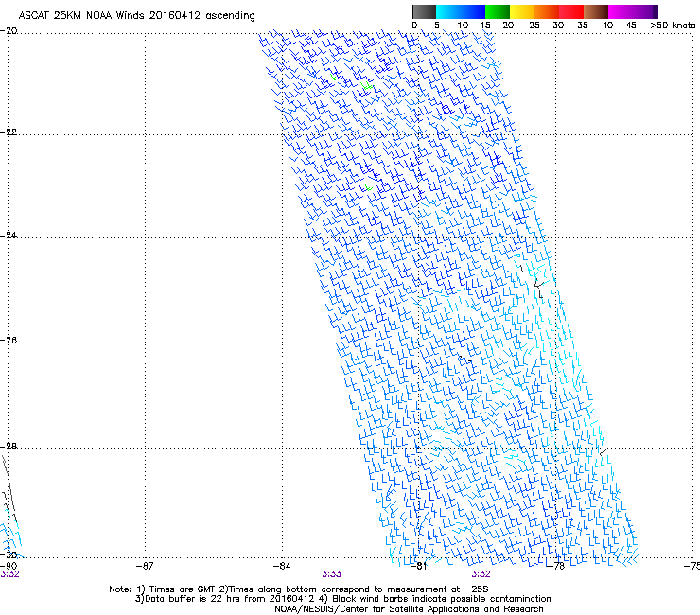Screen dimensions: 700x615
Task: Click the "30" label under the color bar
Action: 558,26
